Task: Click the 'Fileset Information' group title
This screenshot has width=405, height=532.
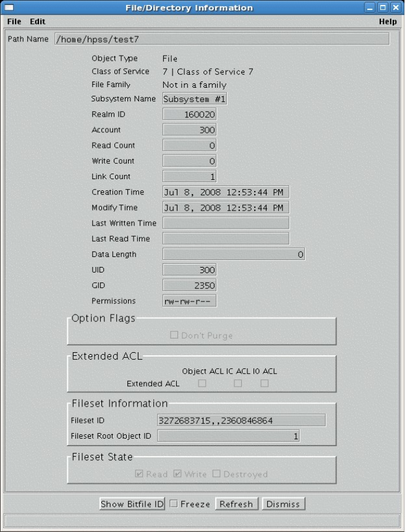Action: [119, 403]
